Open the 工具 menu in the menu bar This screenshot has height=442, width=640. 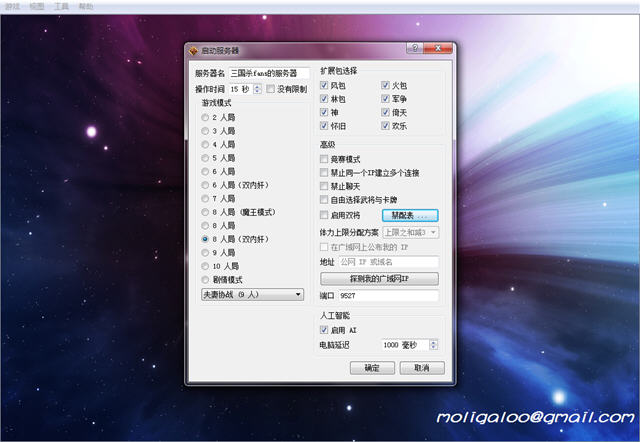point(61,7)
